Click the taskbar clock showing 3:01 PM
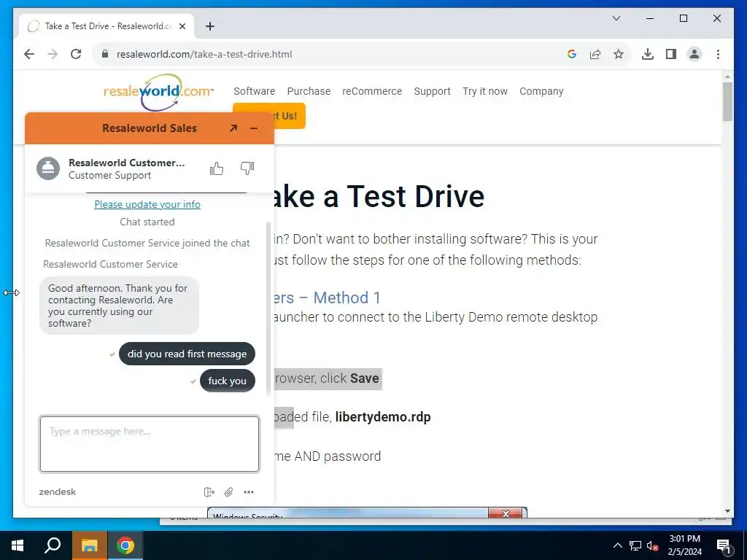The image size is (747, 560). pyautogui.click(x=684, y=545)
